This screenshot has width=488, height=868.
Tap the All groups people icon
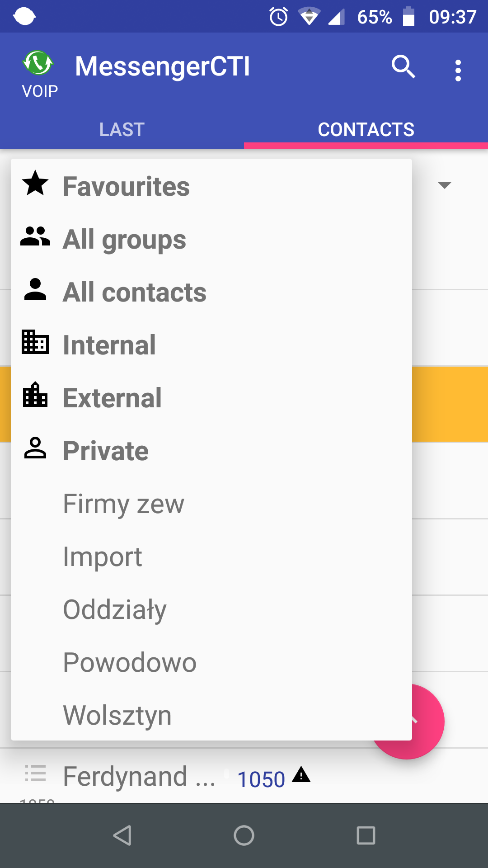click(x=35, y=236)
